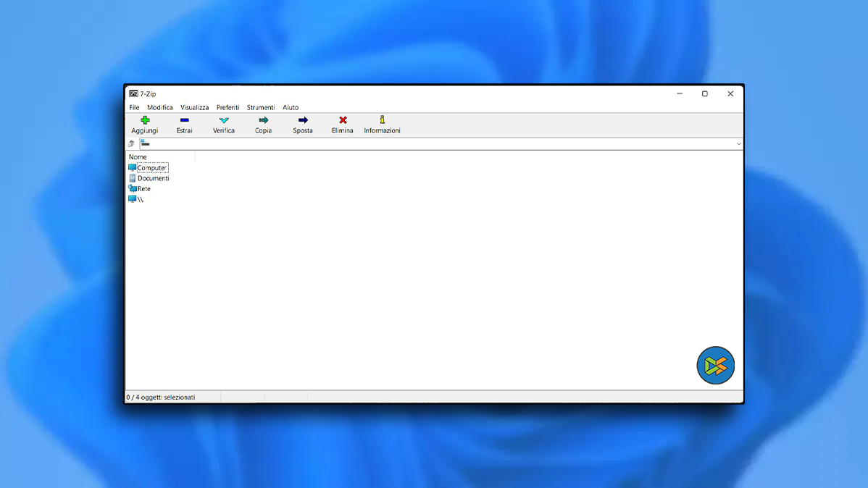This screenshot has height=488, width=868.
Task: Sort by the Nome column header
Action: point(138,157)
